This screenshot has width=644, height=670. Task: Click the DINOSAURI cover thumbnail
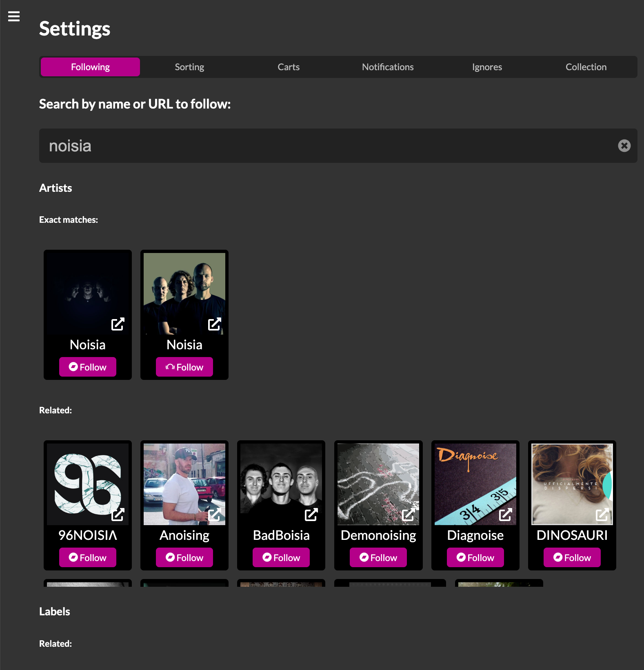pos(572,484)
